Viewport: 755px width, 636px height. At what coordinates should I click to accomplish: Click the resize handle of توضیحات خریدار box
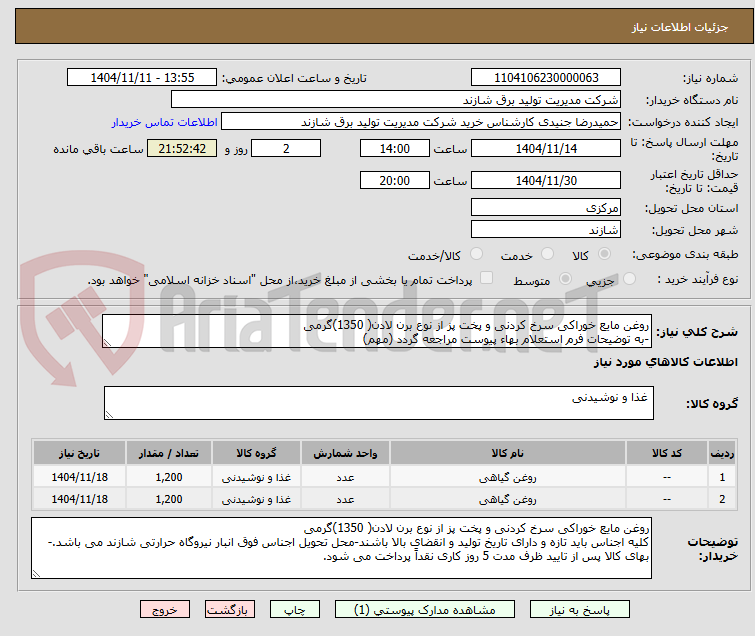(x=36, y=573)
